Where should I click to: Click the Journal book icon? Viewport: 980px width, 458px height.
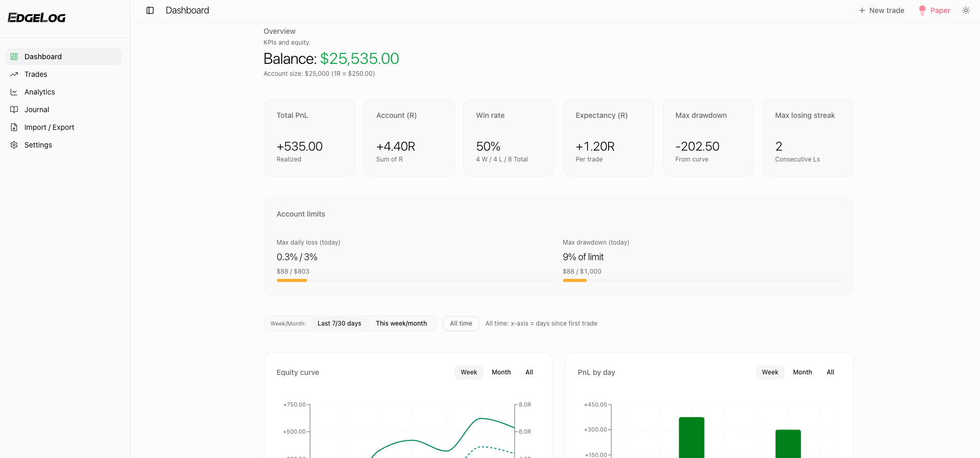tap(14, 110)
